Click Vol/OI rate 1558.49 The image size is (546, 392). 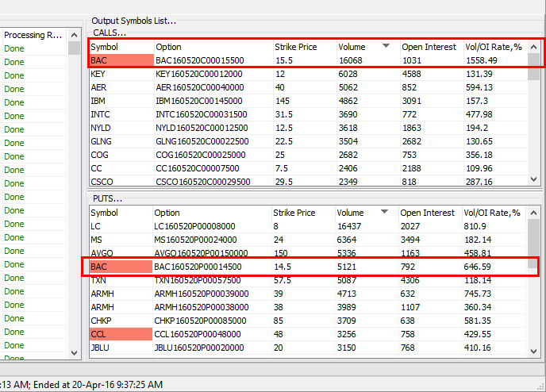[482, 60]
